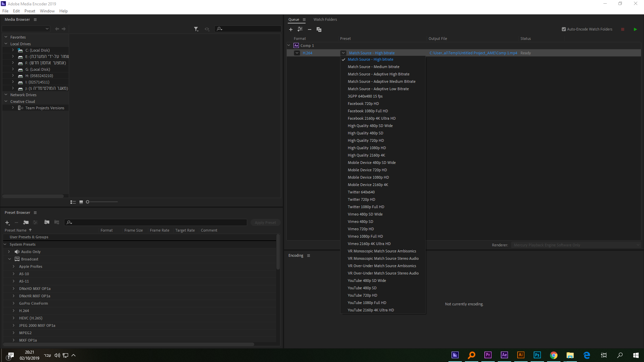The image size is (644, 362).
Task: Collapse the Broadcast preset group
Action: tap(9, 259)
